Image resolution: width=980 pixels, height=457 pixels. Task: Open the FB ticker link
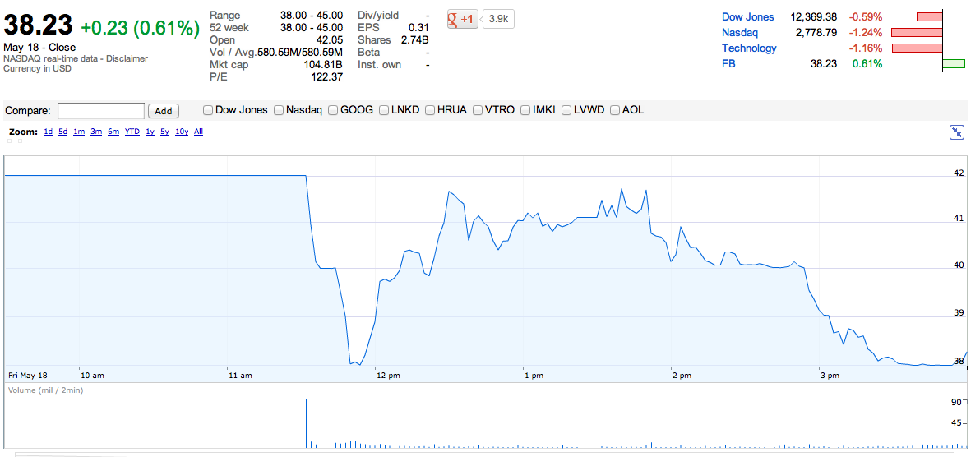(x=728, y=64)
